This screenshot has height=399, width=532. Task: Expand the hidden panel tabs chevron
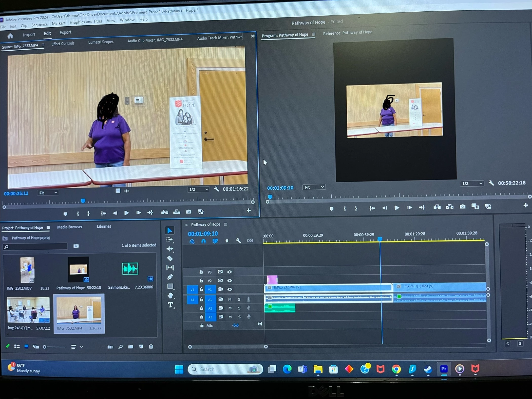[253, 36]
